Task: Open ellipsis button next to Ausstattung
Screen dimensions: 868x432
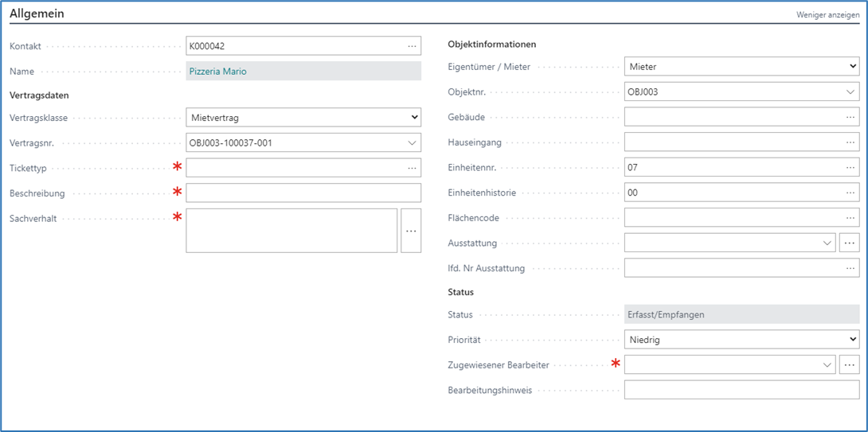Action: click(850, 243)
